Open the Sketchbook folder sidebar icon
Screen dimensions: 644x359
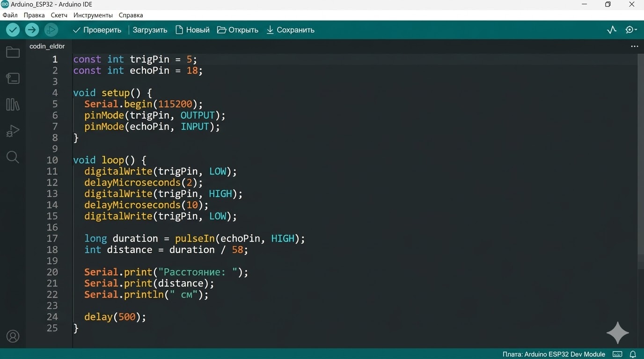click(13, 52)
